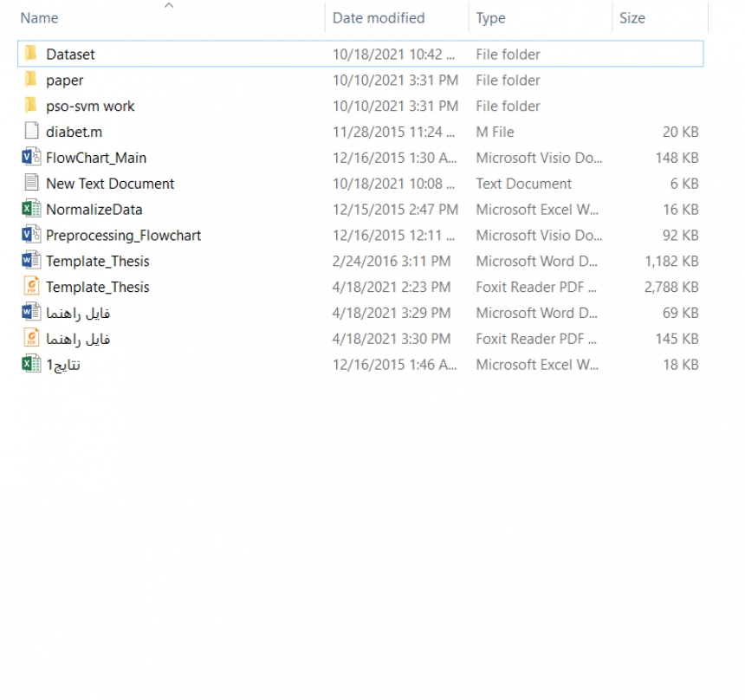Select the paper folder icon
The height and width of the screenshot is (700, 745).
click(x=31, y=80)
